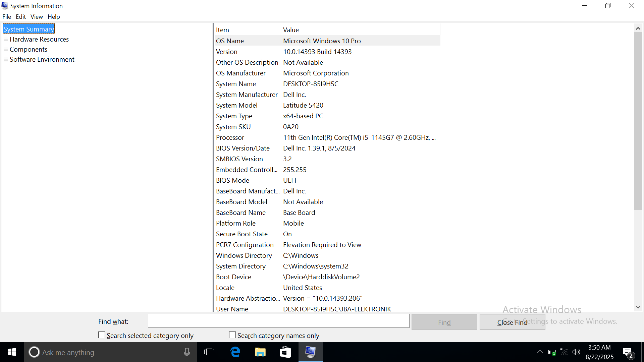
Task: Open Microsoft Edge from the taskbar
Action: point(235,352)
